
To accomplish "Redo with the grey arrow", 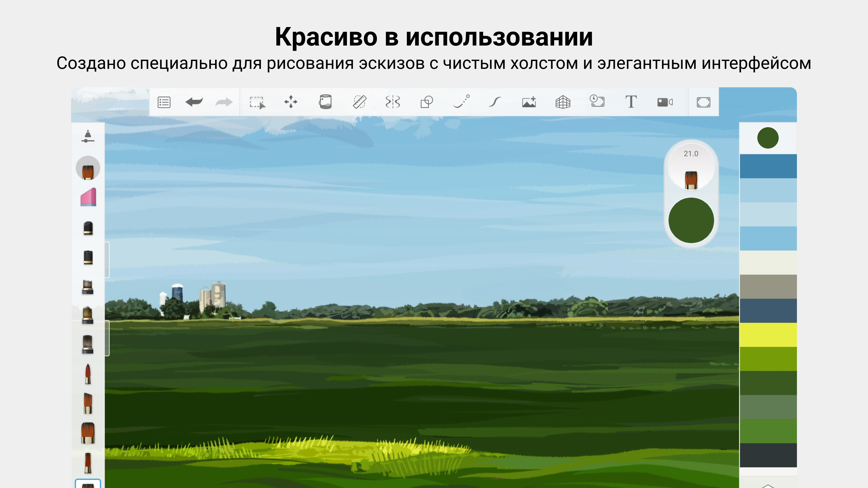I will [224, 102].
